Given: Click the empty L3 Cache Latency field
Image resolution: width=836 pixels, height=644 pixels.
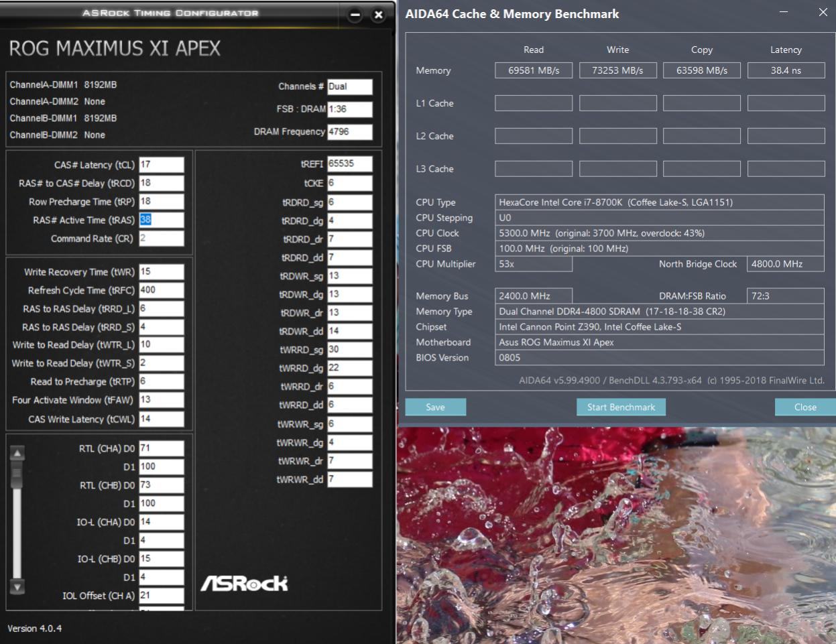Looking at the screenshot, I should 786,169.
